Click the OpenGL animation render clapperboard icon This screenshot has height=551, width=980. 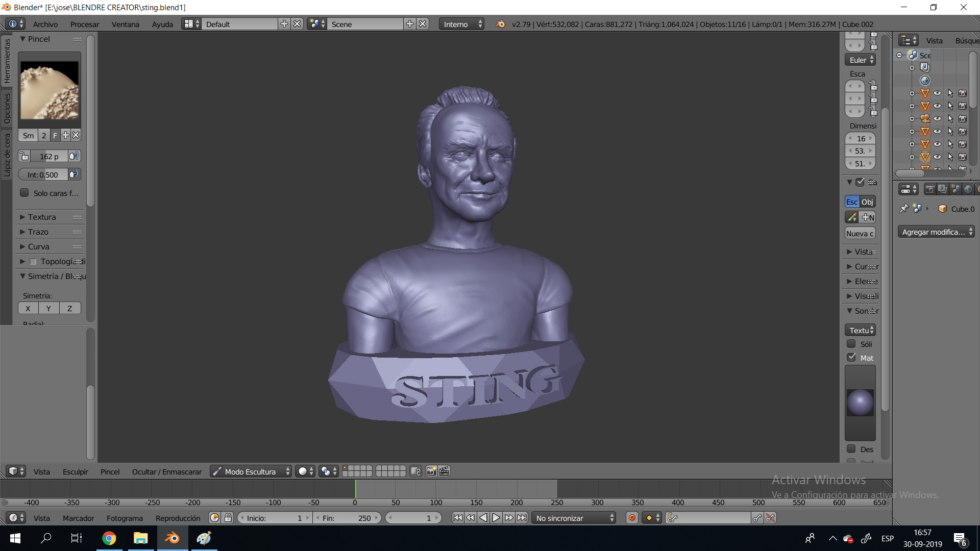click(x=444, y=471)
